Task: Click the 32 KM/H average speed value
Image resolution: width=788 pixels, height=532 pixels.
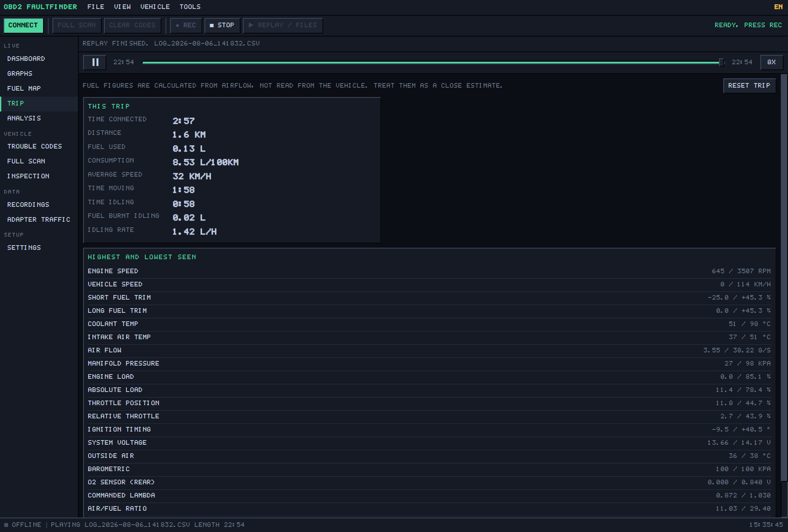Action: 192,176
